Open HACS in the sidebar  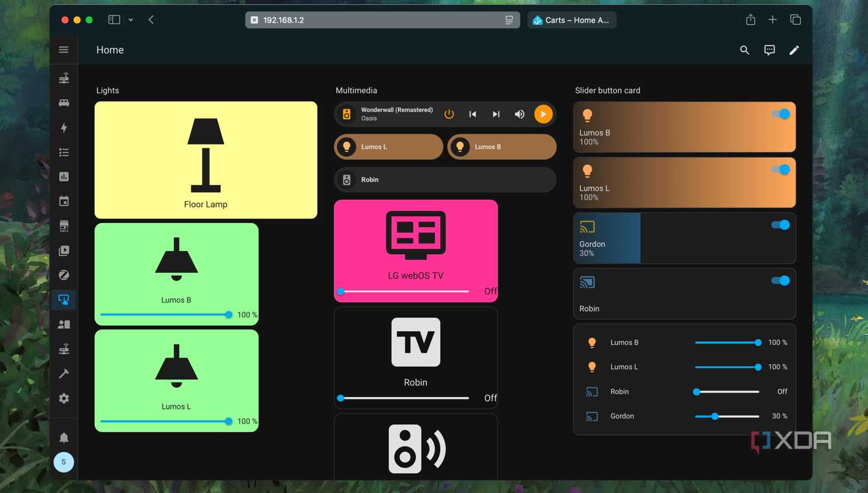click(x=64, y=226)
